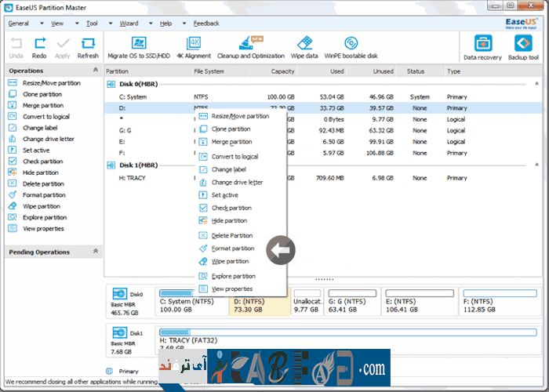The image size is (549, 392).
Task: Choose Format partition from context menu
Action: (x=232, y=249)
